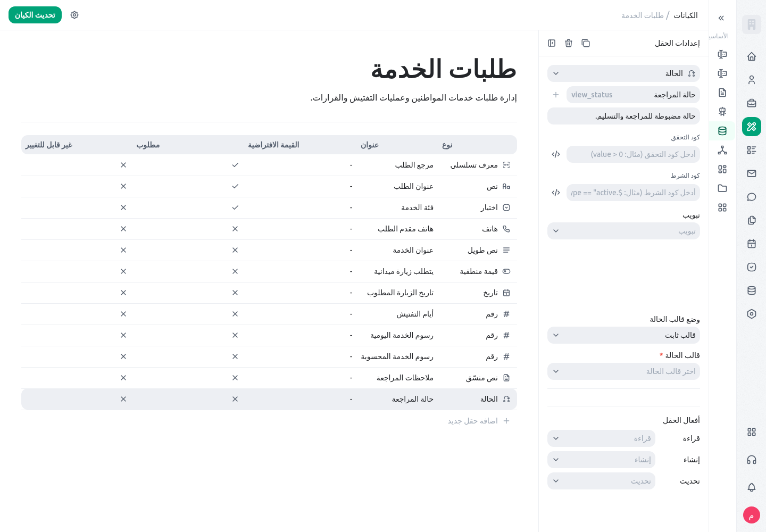Image resolution: width=766 pixels, height=532 pixels.
Task: Click code editor icon beside كود التحقق
Action: click(x=556, y=154)
